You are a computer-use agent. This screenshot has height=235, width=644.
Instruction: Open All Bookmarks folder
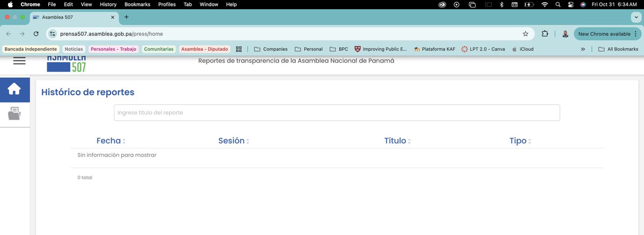pos(618,49)
